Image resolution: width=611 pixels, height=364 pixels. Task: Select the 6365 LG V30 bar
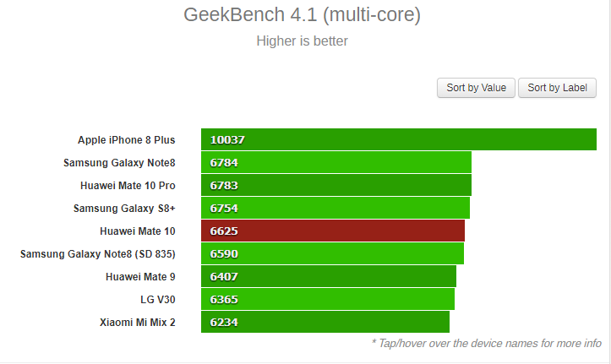click(328, 299)
